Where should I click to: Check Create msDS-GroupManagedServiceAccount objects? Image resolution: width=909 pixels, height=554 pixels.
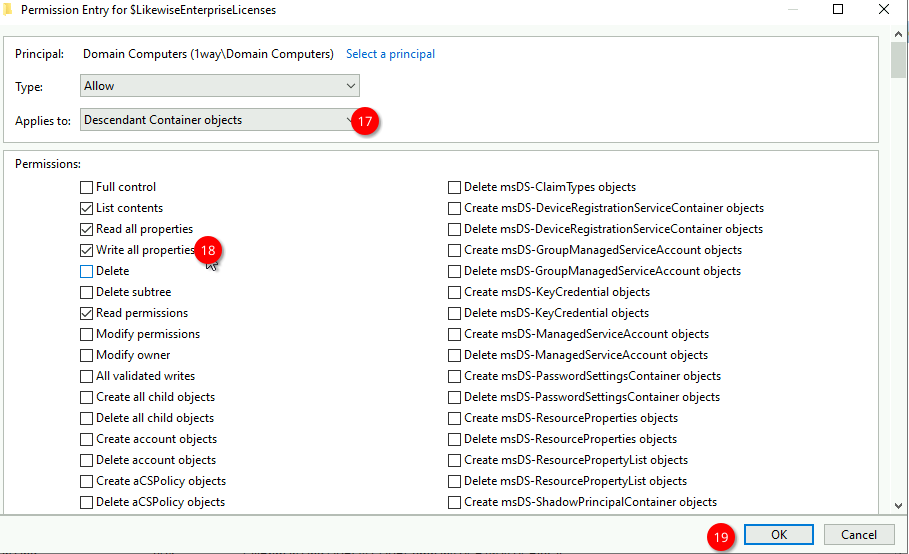click(454, 250)
